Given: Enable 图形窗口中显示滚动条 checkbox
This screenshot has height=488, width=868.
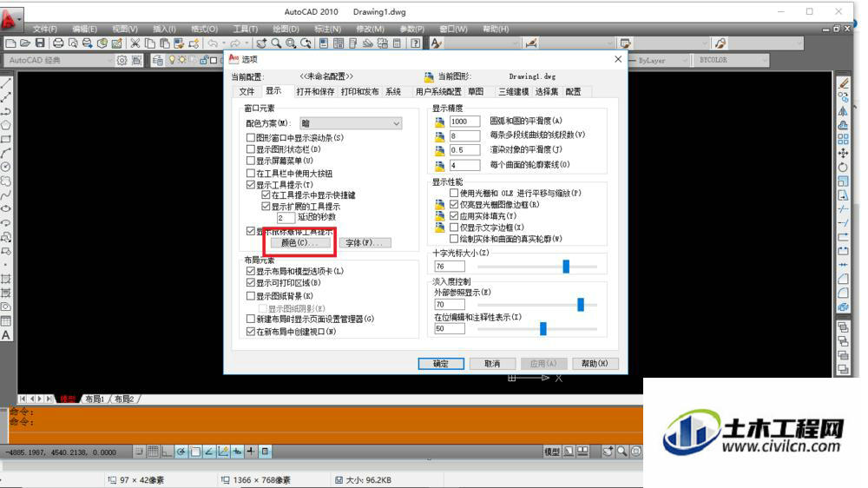Looking at the screenshot, I should point(251,137).
